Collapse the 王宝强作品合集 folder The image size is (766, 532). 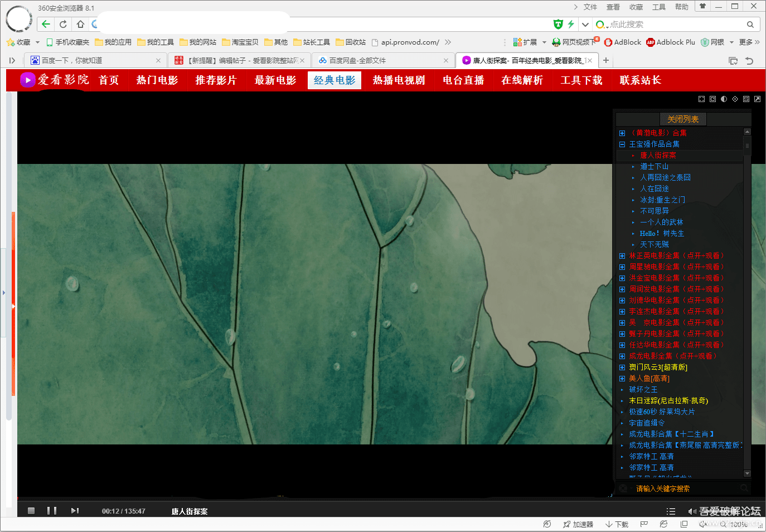(x=622, y=144)
